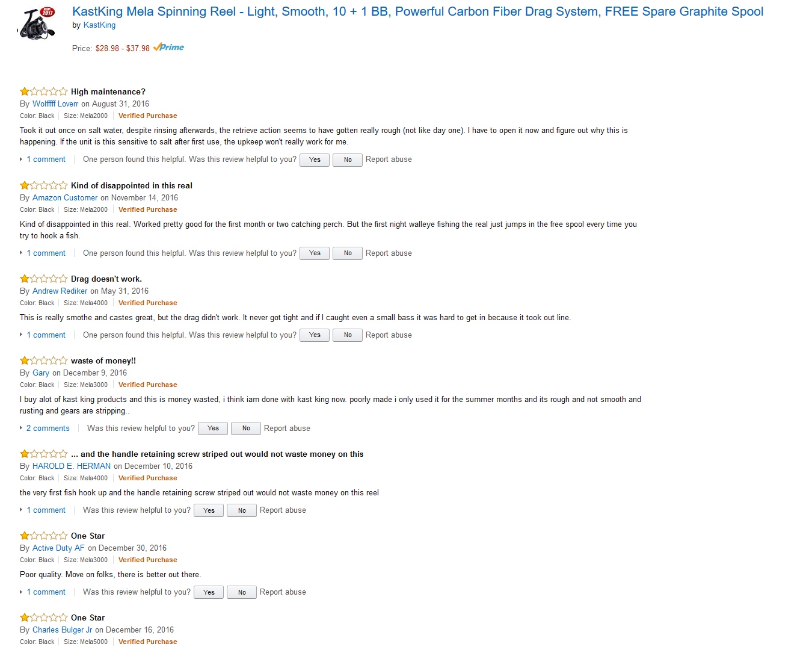Click star rating of 'High maintenance?' review
This screenshot has height=650, width=812.
click(43, 91)
